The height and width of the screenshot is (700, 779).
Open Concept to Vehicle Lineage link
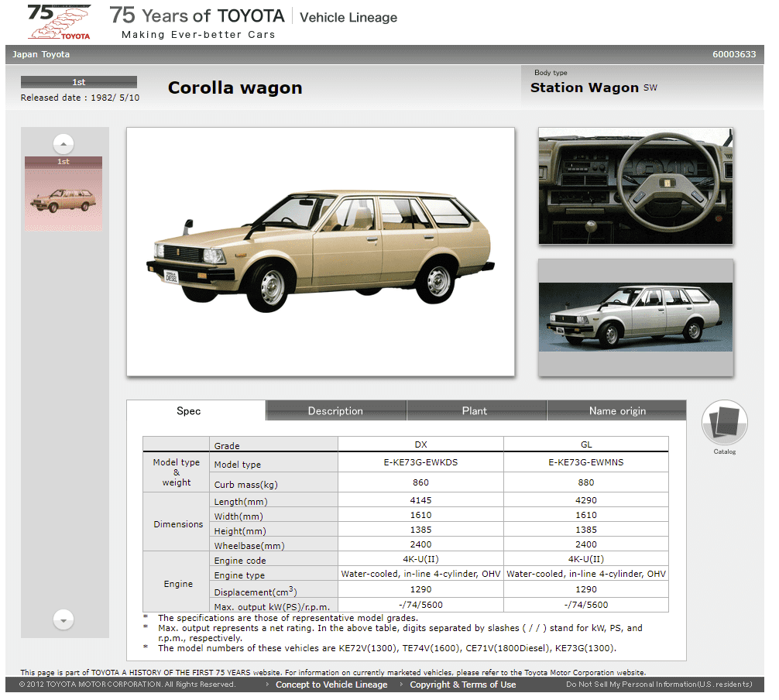(x=331, y=685)
